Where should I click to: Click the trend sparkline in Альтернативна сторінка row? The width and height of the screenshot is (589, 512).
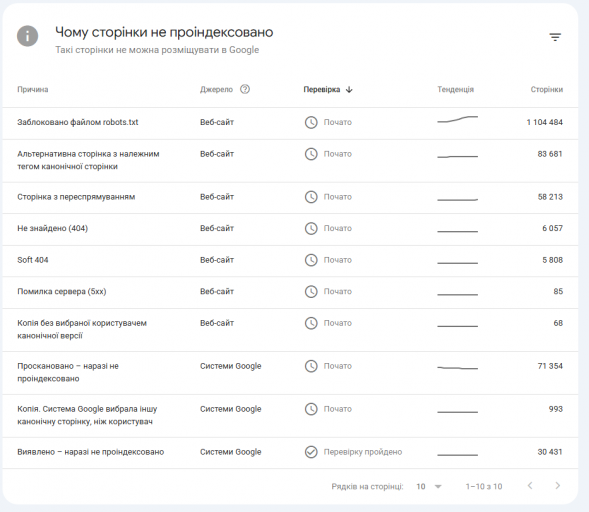coord(458,156)
